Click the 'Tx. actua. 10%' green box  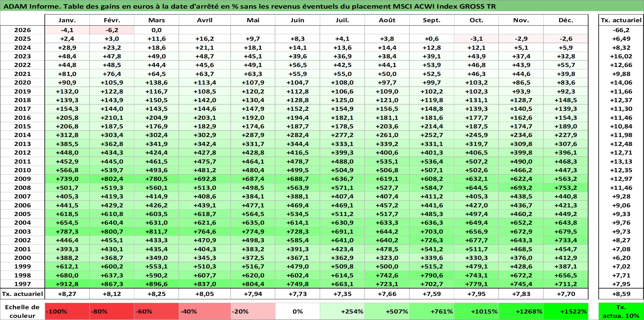(621, 311)
